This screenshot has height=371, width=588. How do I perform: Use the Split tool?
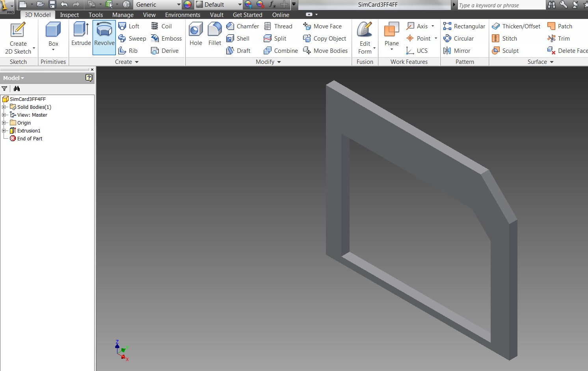coord(275,39)
